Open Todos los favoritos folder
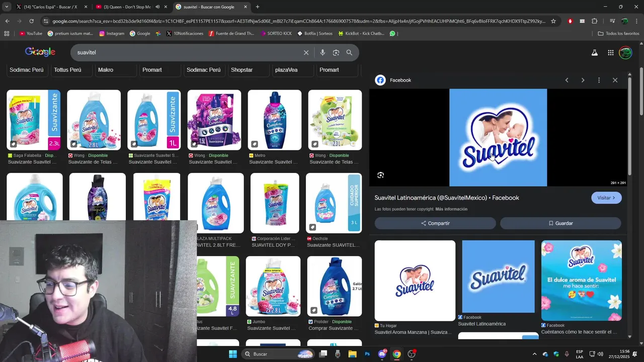 click(x=618, y=34)
